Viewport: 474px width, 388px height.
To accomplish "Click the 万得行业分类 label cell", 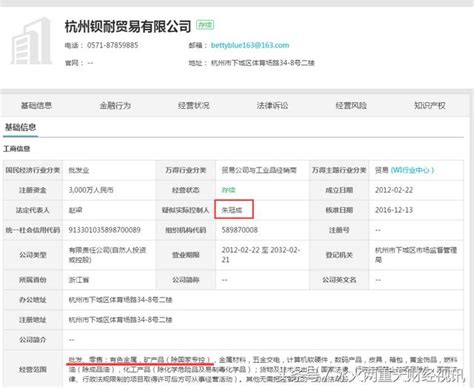I will (186, 170).
